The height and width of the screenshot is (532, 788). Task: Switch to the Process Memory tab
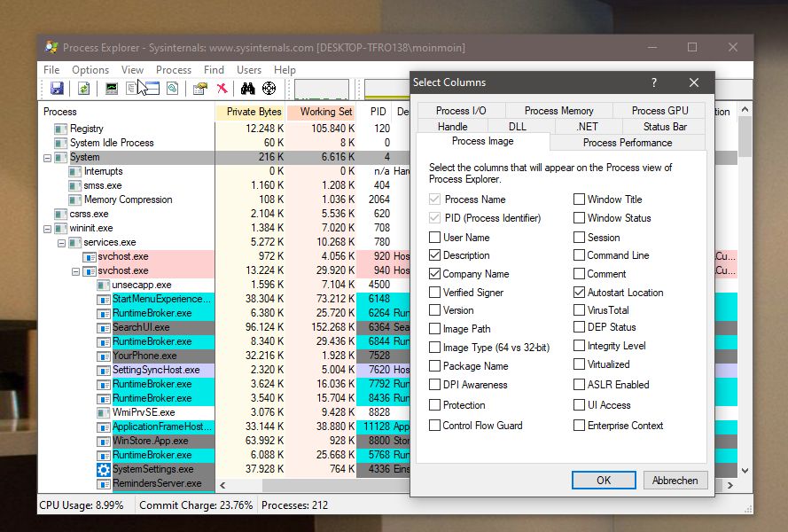click(x=558, y=111)
